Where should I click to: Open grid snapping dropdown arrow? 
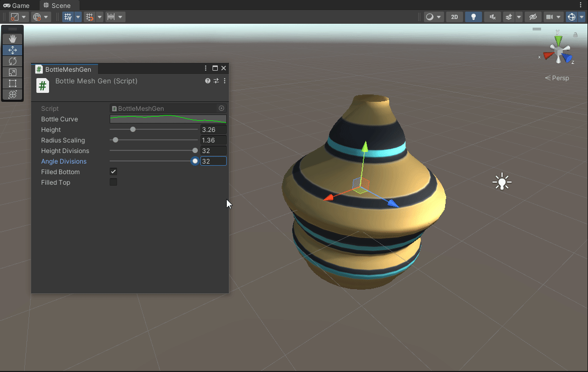coord(99,17)
